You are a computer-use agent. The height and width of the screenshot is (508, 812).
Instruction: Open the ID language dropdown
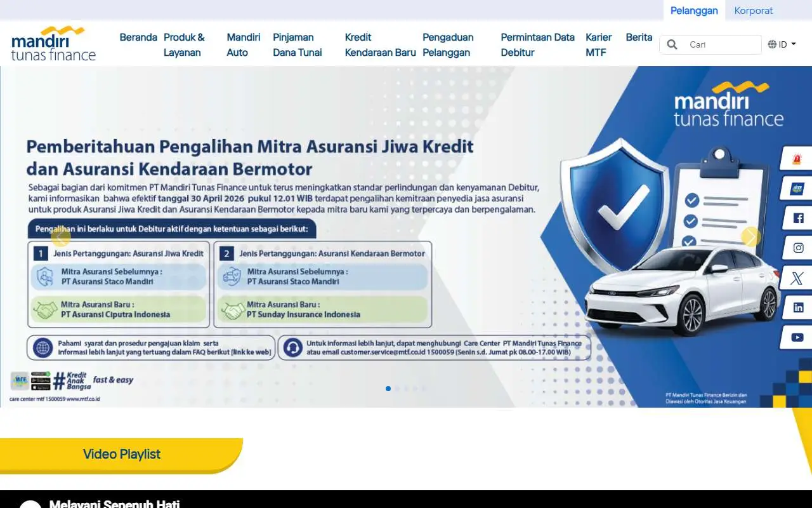pos(782,44)
